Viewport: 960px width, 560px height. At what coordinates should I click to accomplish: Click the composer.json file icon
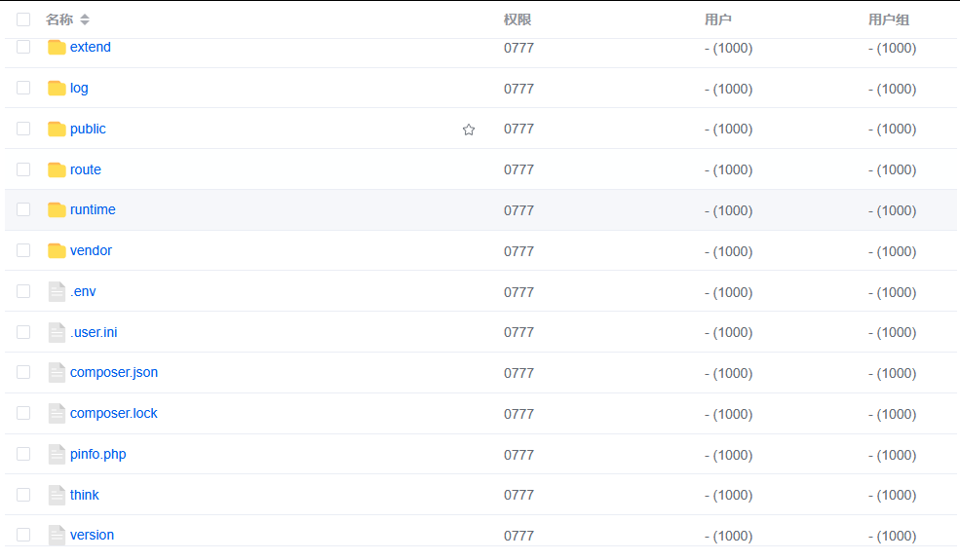(x=57, y=373)
